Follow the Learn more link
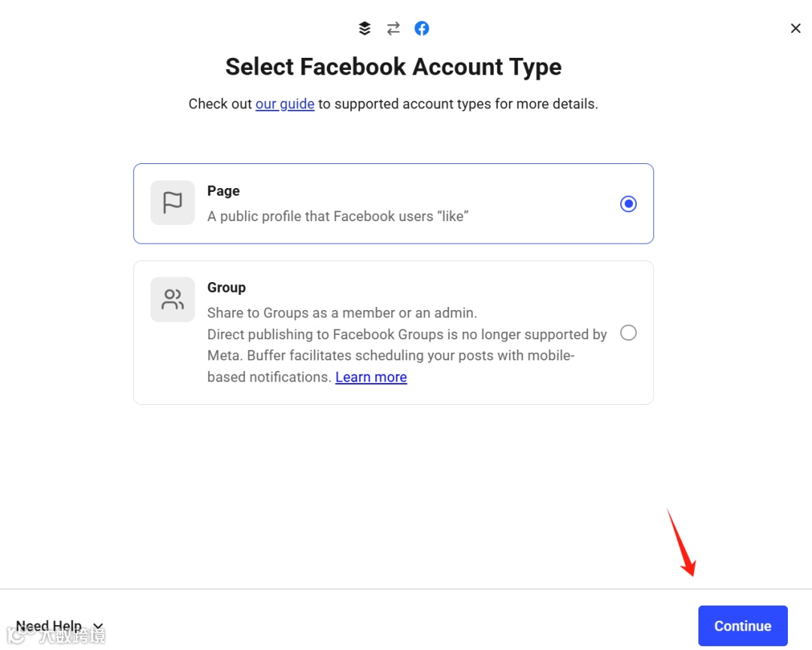The width and height of the screenshot is (812, 650). pos(371,377)
